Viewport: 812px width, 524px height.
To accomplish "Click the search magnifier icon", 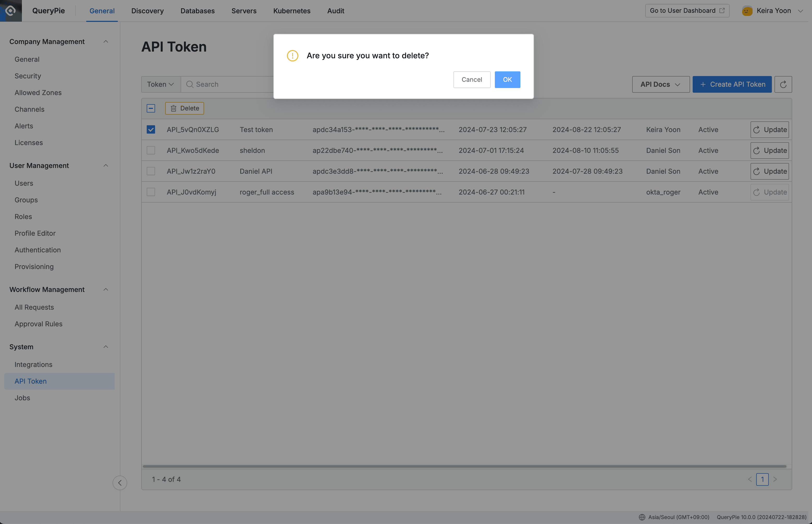I will pyautogui.click(x=190, y=84).
